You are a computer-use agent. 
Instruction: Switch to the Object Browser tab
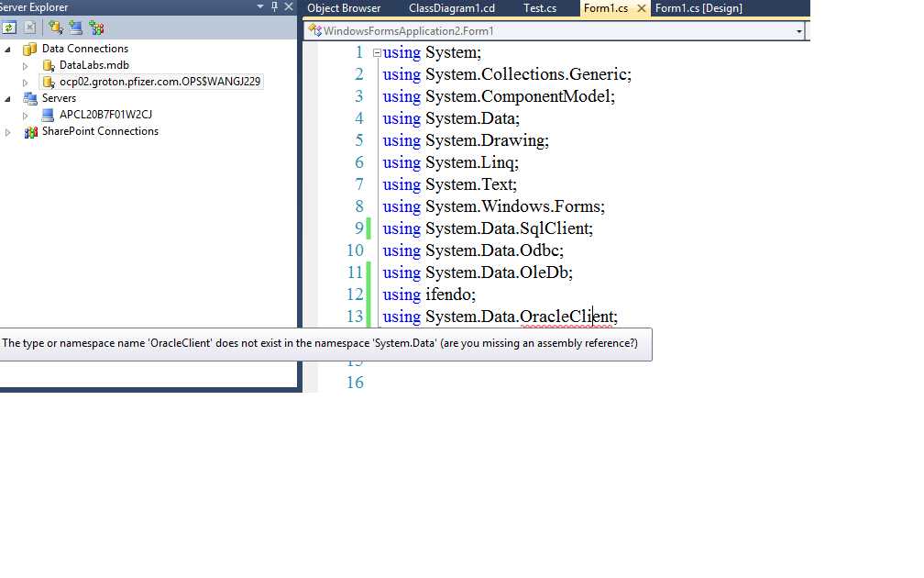344,8
